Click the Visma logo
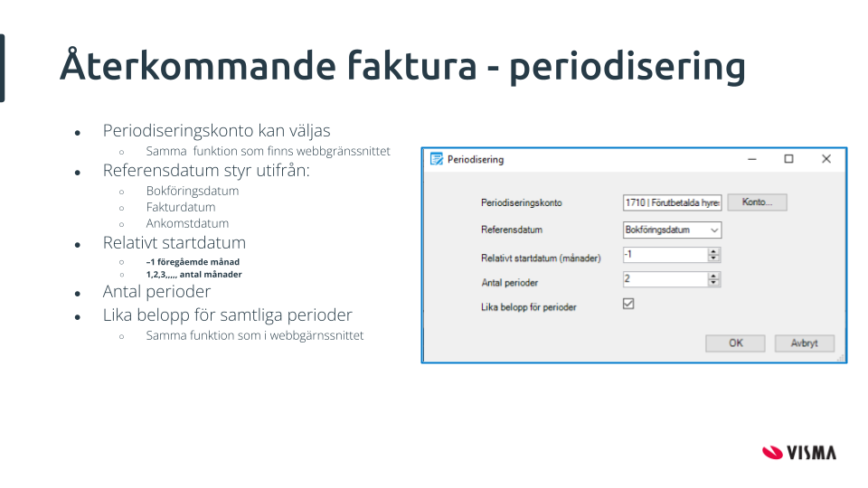Screen dimensions: 868x488 click(x=798, y=452)
